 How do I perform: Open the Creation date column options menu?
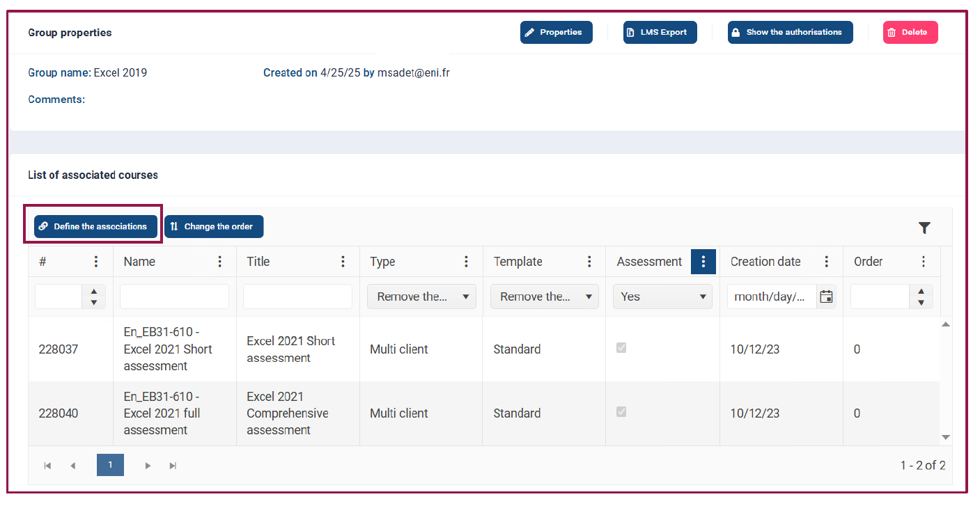[x=826, y=262]
